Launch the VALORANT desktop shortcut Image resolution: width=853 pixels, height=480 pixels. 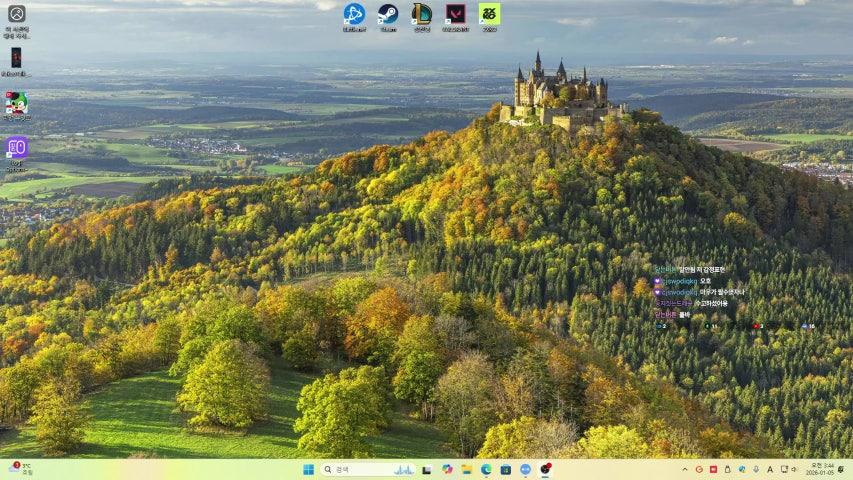point(456,14)
